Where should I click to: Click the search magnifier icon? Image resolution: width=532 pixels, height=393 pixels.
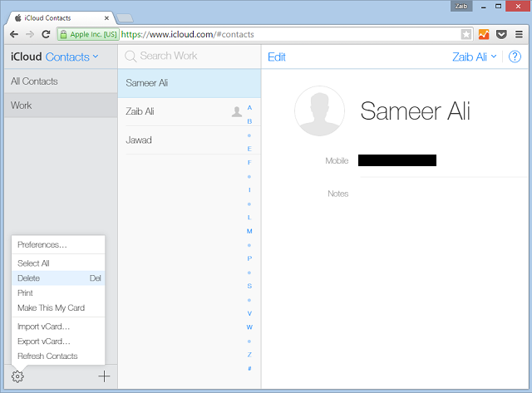pyautogui.click(x=131, y=56)
